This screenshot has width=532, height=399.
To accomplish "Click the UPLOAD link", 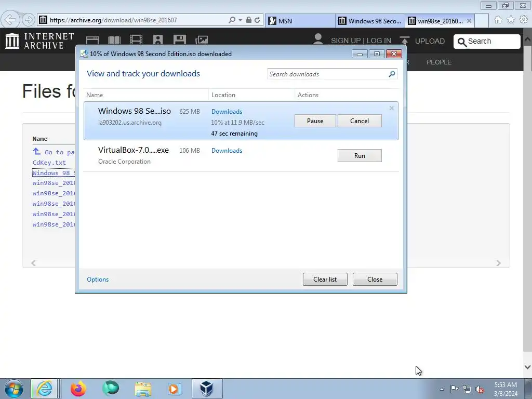I will [x=430, y=41].
